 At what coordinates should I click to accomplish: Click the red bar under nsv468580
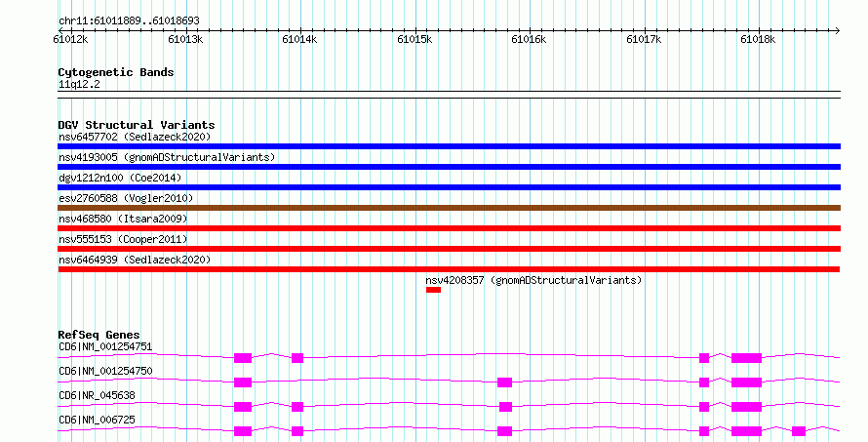coord(449,228)
